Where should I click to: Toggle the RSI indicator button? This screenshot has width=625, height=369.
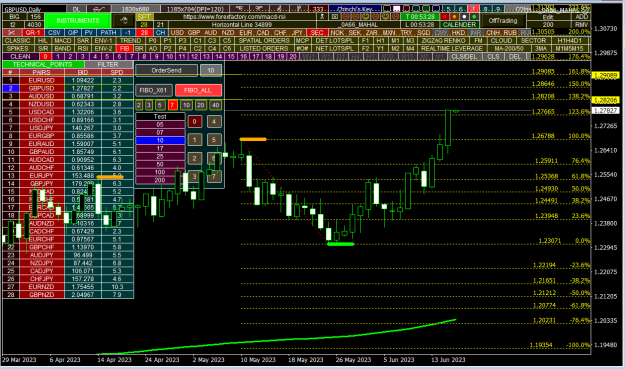[x=83, y=48]
